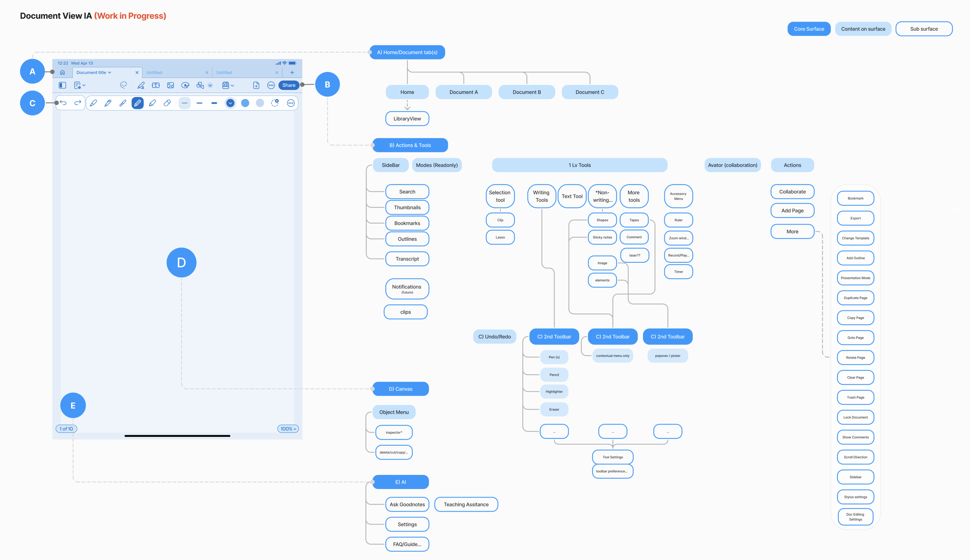The image size is (970, 560).
Task: Select the ballpoint pen in second toolbar
Action: tap(108, 103)
